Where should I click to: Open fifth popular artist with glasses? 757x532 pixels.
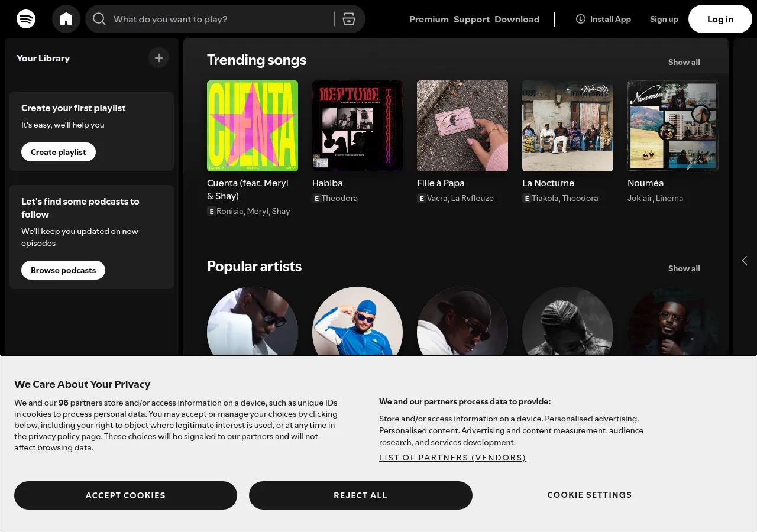pyautogui.click(x=673, y=321)
